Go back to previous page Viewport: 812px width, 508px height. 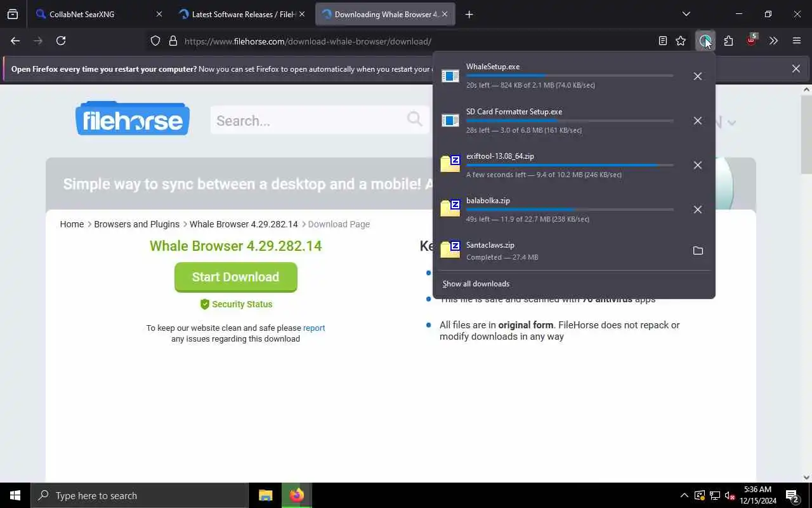pyautogui.click(x=15, y=41)
